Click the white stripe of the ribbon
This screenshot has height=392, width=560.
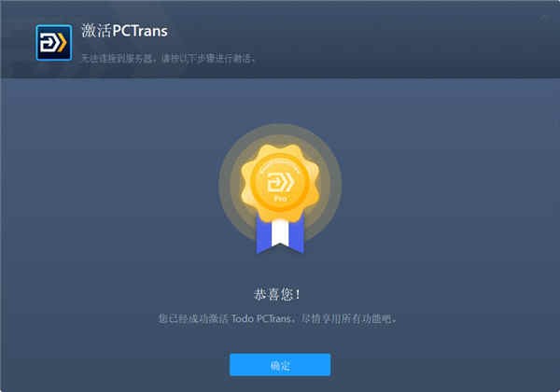[x=280, y=232]
